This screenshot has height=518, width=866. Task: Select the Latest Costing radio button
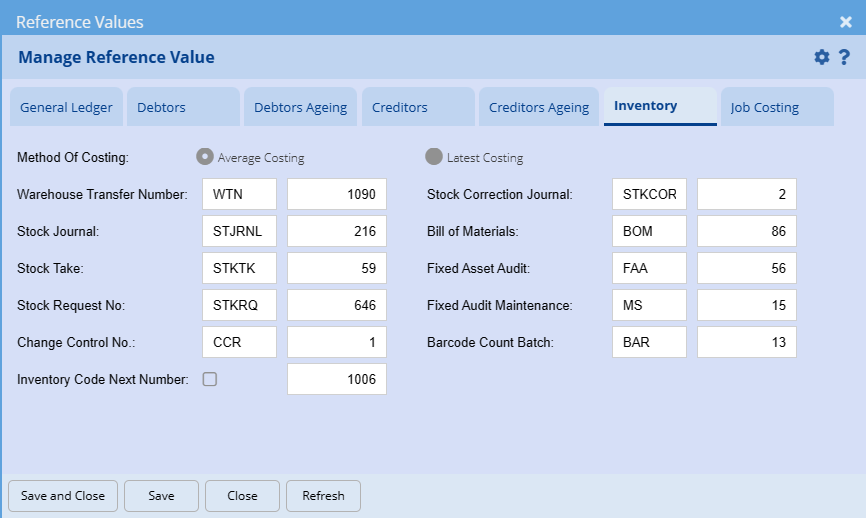[x=434, y=157]
